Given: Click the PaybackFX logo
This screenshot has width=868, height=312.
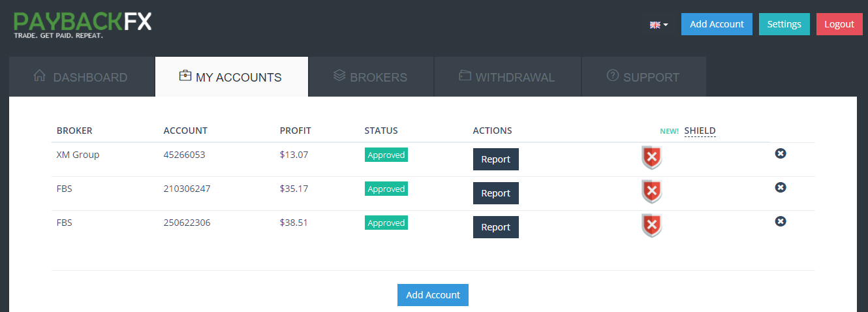Looking at the screenshot, I should (83, 25).
